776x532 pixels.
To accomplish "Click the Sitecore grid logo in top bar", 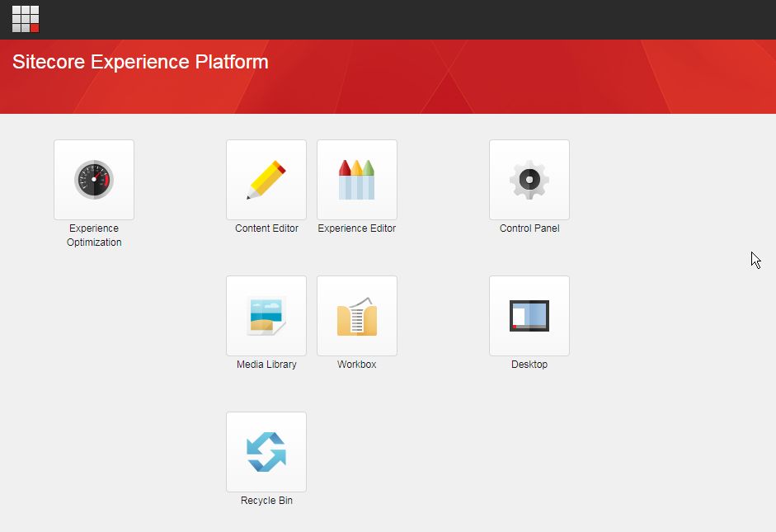I will click(26, 19).
